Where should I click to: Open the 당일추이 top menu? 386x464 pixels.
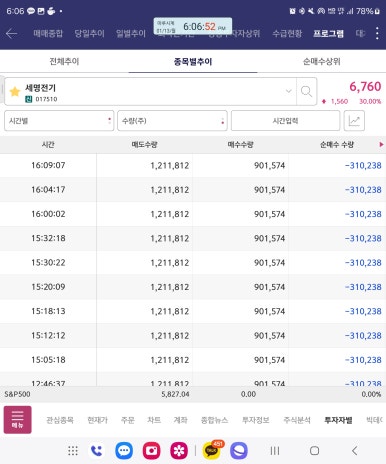(89, 33)
